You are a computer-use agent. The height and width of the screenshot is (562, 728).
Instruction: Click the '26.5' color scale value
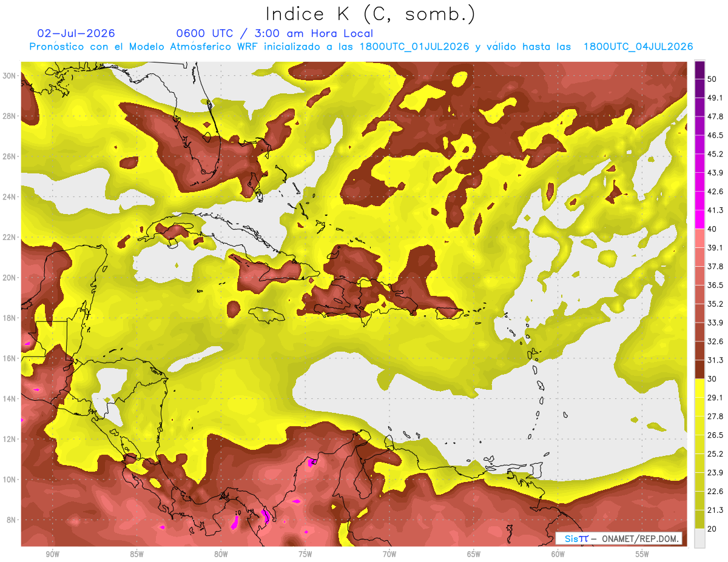click(x=715, y=435)
